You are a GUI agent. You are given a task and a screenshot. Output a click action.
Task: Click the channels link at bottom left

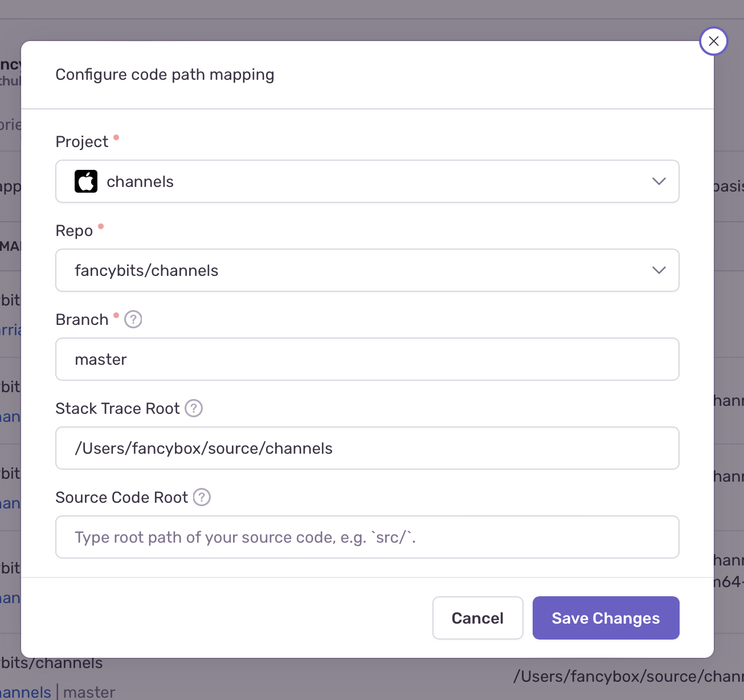26,691
